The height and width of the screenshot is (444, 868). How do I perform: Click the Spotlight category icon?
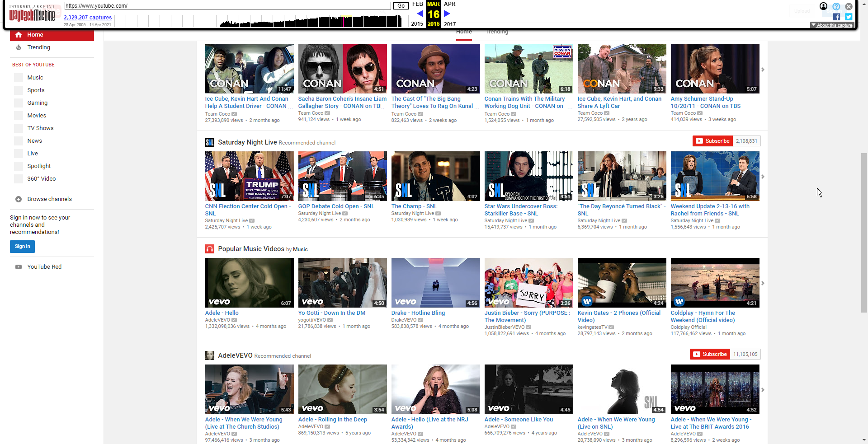pos(19,166)
